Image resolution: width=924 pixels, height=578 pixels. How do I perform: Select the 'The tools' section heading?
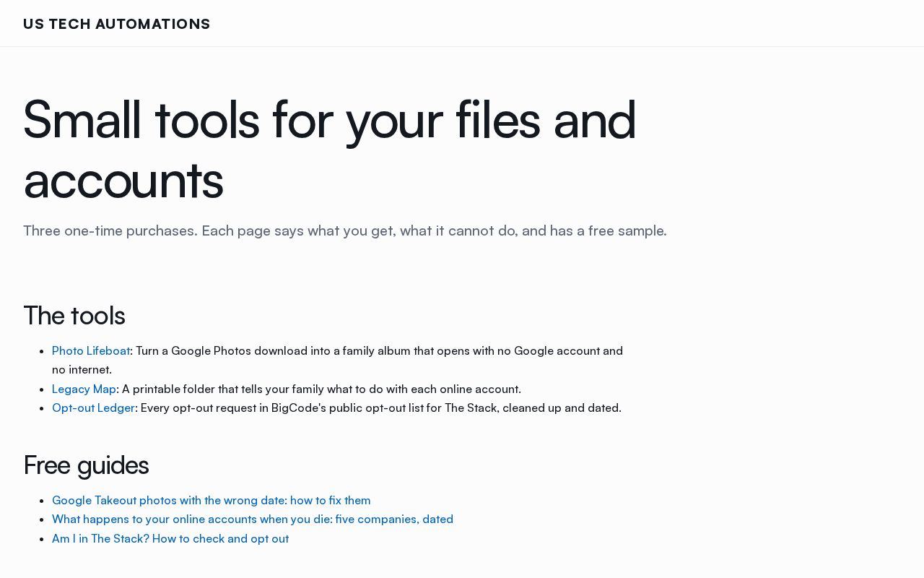coord(74,316)
